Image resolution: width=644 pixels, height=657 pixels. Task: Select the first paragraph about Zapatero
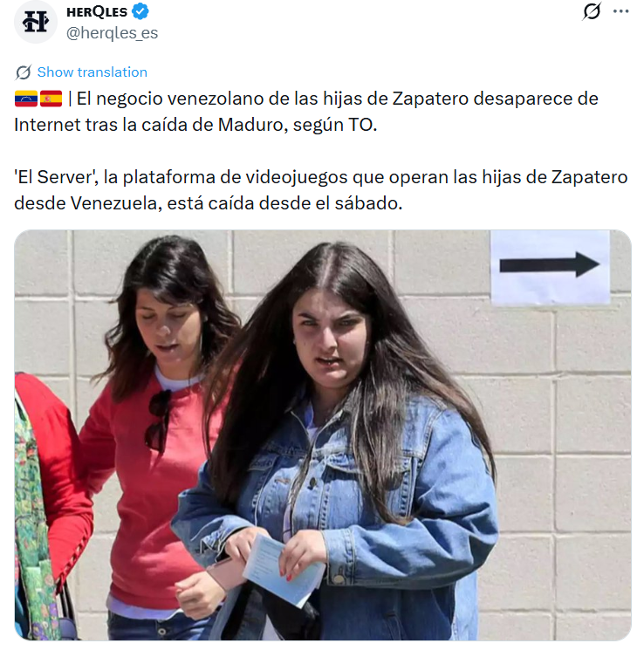coord(306,112)
